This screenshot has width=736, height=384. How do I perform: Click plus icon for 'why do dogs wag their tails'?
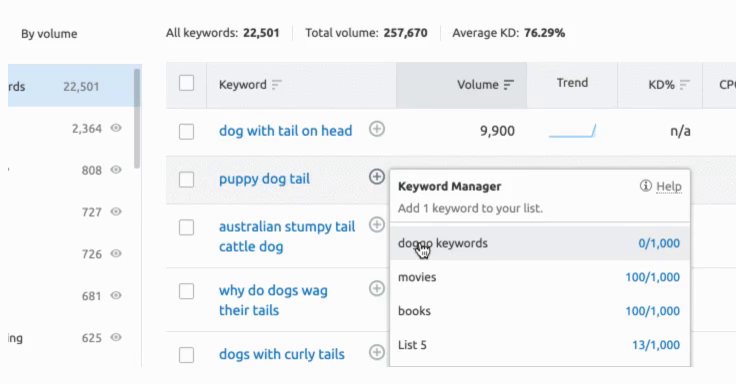[376, 288]
